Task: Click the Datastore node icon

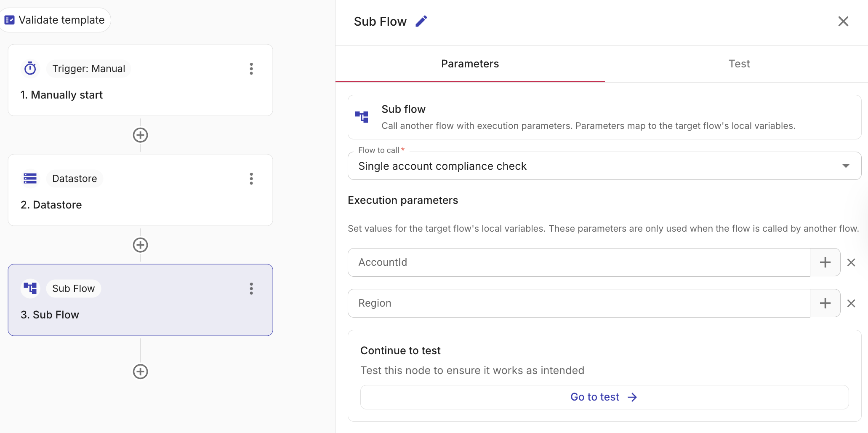Action: pyautogui.click(x=30, y=178)
